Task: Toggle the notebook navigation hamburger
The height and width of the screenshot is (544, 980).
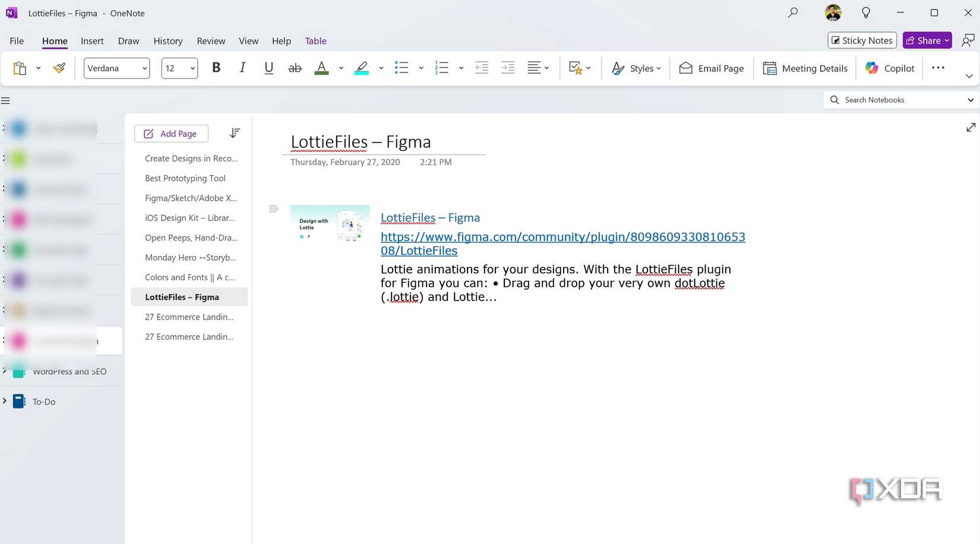Action: pyautogui.click(x=5, y=100)
